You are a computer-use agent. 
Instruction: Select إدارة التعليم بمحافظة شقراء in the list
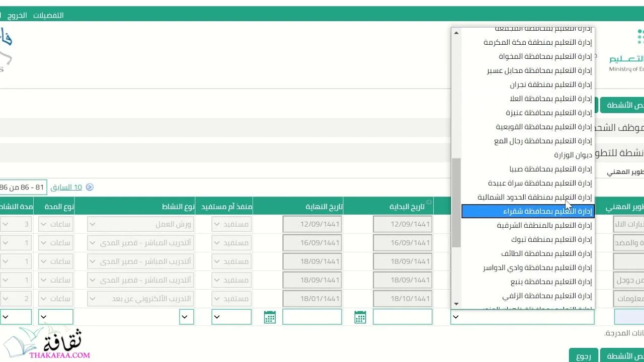click(x=528, y=211)
